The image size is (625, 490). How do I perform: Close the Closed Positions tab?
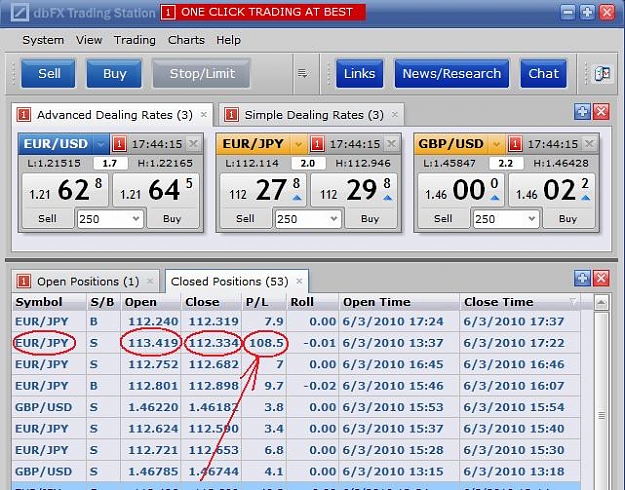coord(299,281)
